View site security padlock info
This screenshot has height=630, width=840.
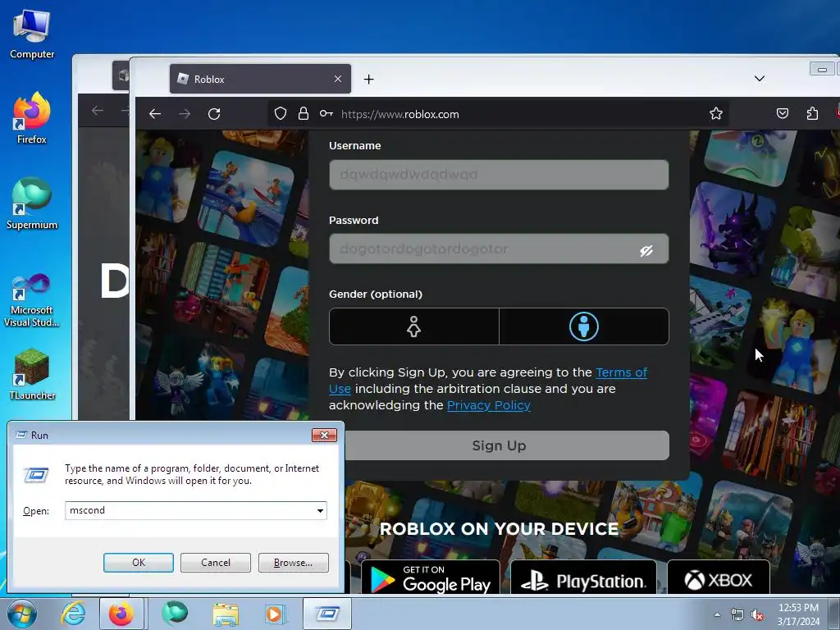click(304, 113)
